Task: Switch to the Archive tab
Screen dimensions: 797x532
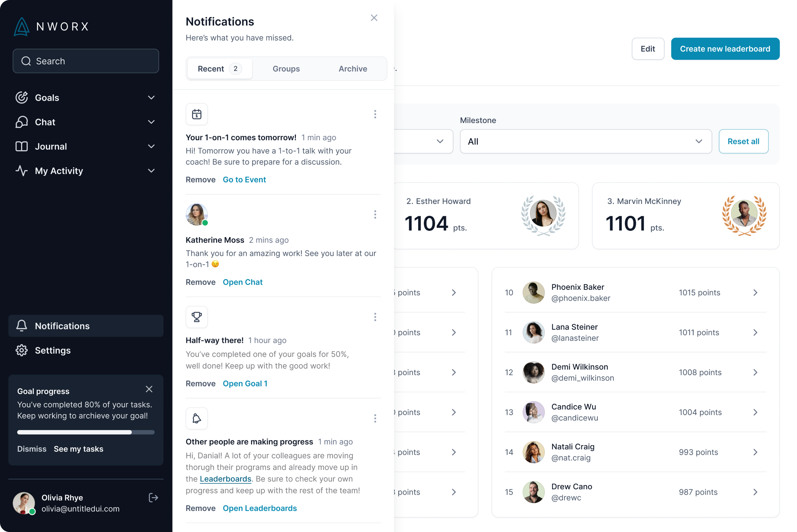Action: (x=353, y=69)
